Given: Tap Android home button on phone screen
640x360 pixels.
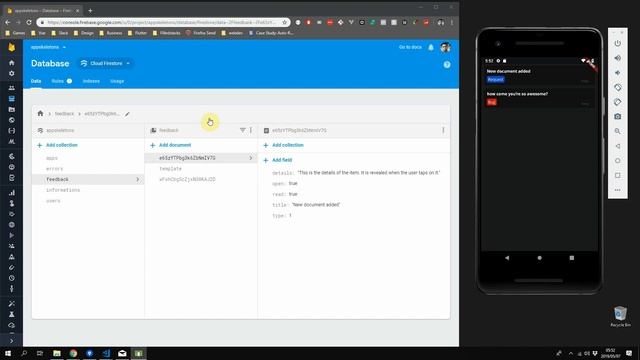Looking at the screenshot, I should (x=540, y=258).
